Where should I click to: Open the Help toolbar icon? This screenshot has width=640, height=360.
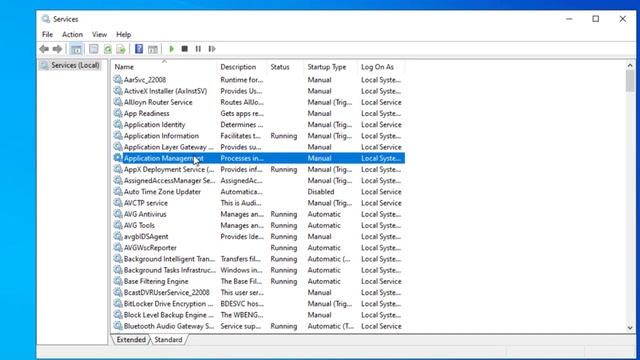click(139, 49)
